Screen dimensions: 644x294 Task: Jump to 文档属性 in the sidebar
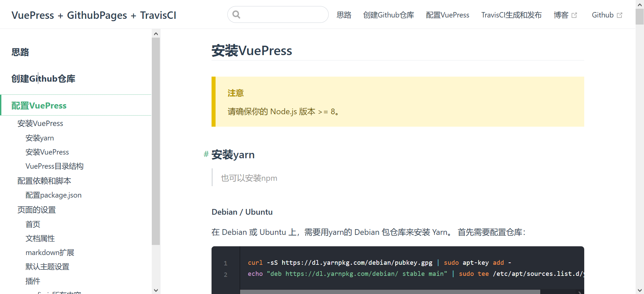click(40, 238)
